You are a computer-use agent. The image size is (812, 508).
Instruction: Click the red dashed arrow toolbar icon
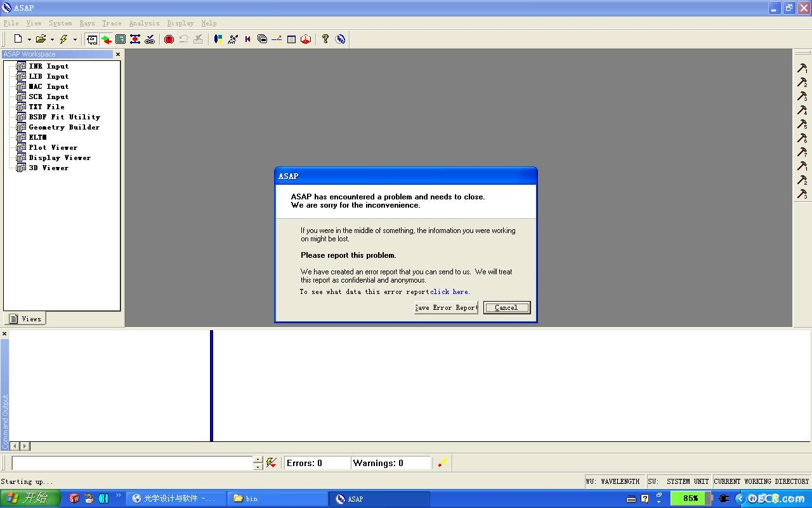[x=277, y=39]
